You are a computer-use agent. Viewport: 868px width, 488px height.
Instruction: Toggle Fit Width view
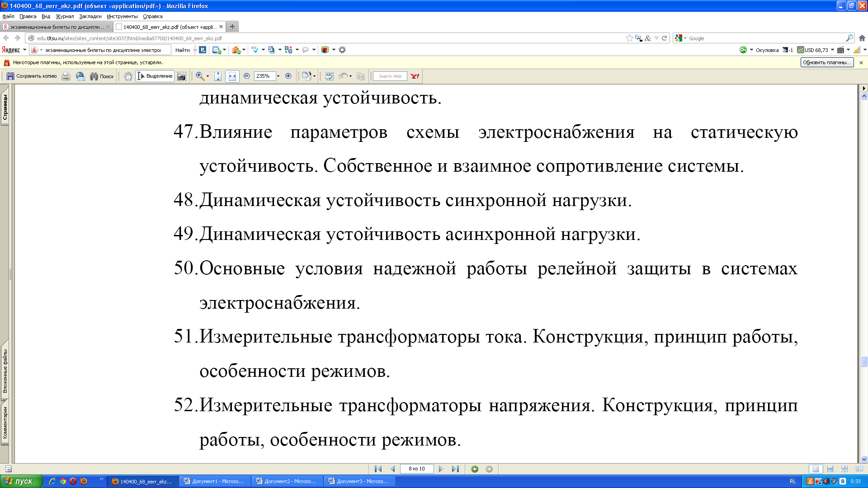232,76
